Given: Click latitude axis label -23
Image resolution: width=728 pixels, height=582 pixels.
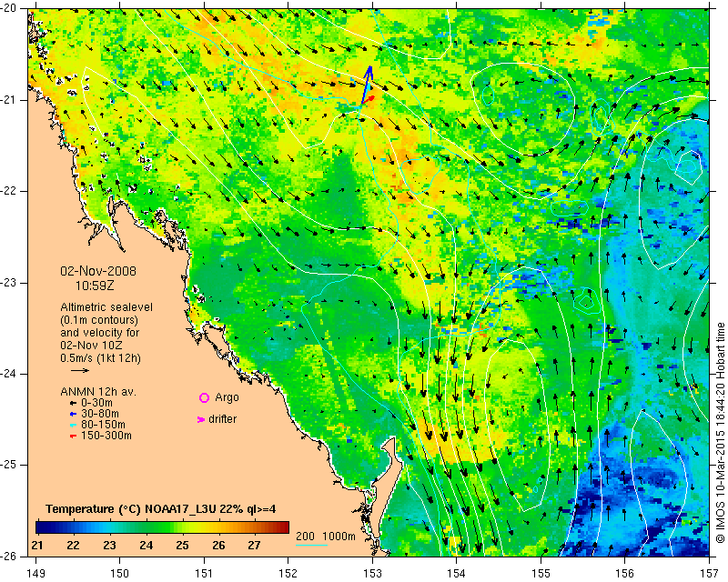Looking at the screenshot, I should (x=8, y=283).
